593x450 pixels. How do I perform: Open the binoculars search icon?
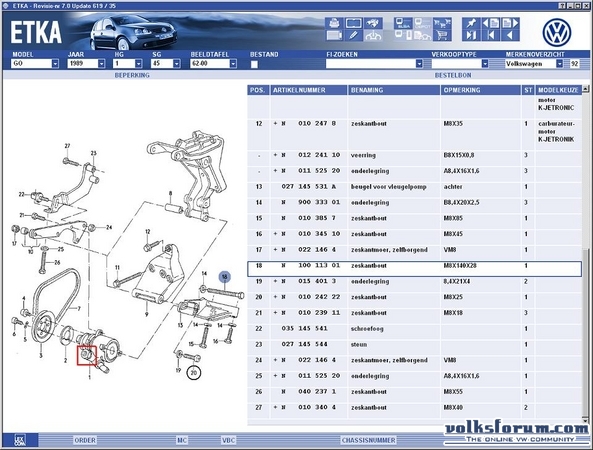pyautogui.click(x=373, y=23)
